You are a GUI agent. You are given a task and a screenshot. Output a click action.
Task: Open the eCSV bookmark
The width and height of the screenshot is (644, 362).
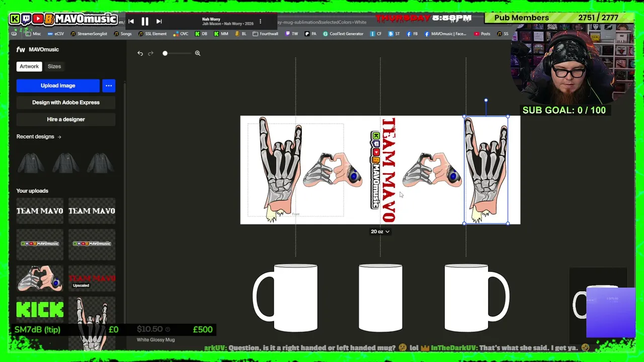click(x=56, y=34)
